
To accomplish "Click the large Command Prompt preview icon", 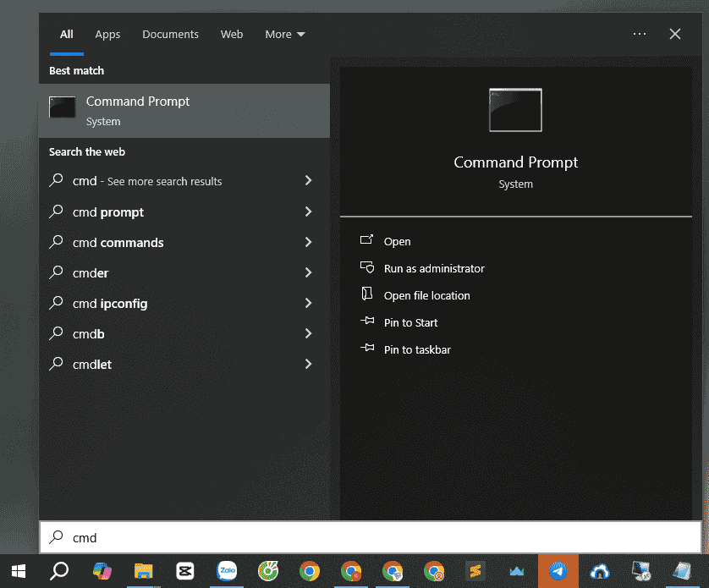I will (515, 110).
